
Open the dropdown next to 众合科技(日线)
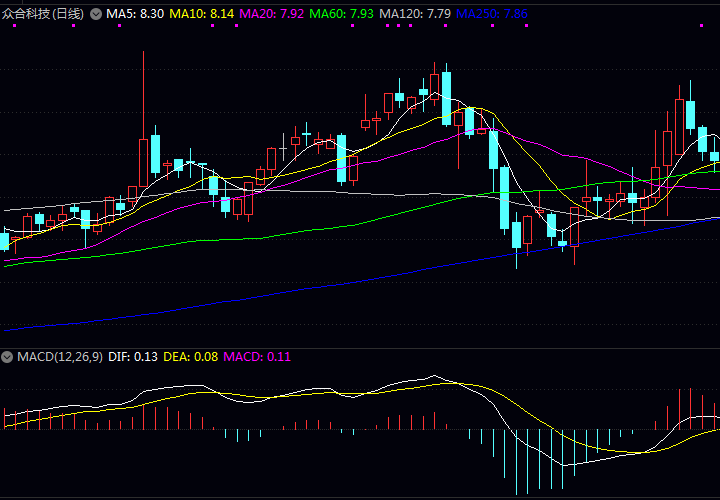point(96,14)
